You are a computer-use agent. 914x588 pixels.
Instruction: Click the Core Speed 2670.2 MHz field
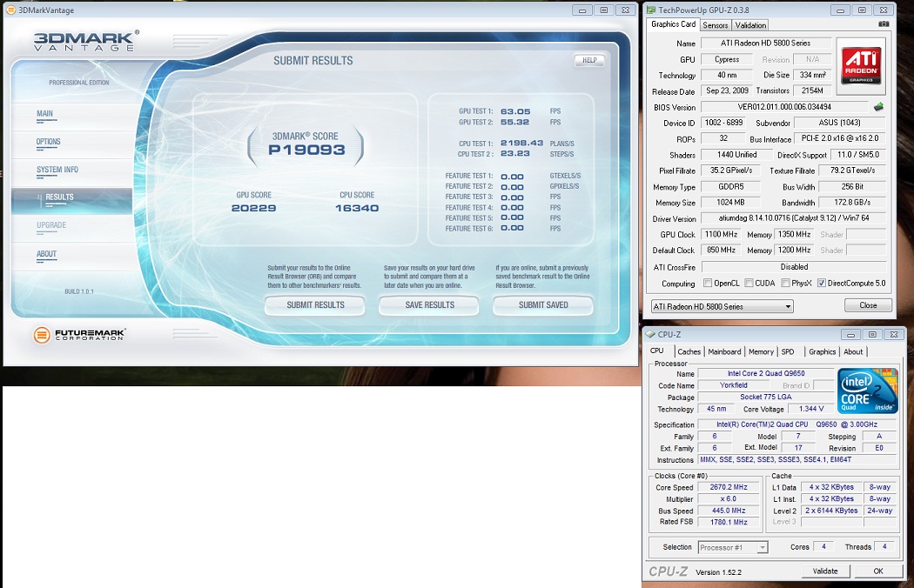pos(729,487)
